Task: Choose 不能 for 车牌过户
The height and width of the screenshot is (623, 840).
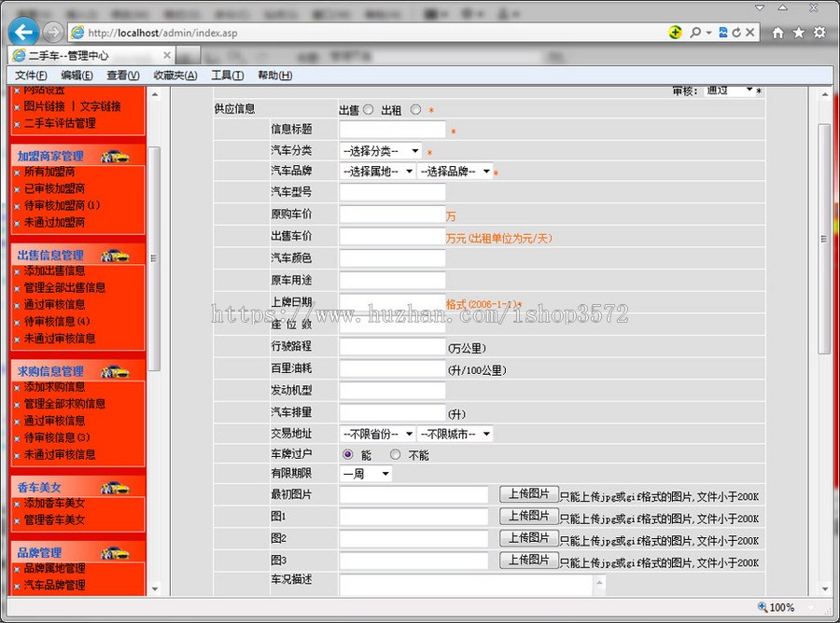Action: pyautogui.click(x=395, y=455)
